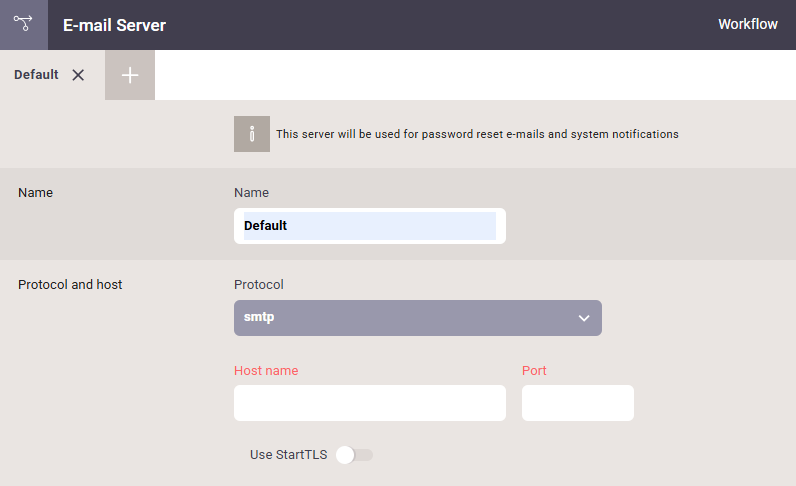Image resolution: width=796 pixels, height=486 pixels.
Task: Click the Protocol field label
Action: tap(259, 284)
